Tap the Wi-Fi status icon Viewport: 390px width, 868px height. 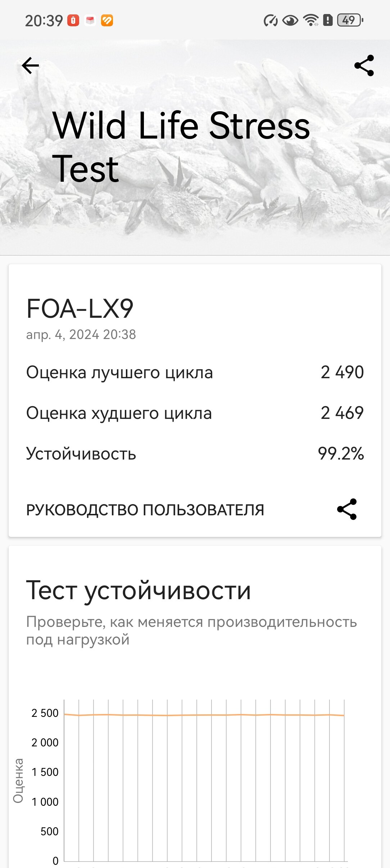coord(311,20)
